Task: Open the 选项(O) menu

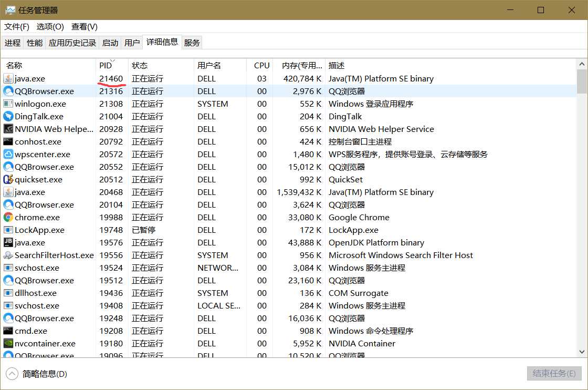Action: [50, 27]
